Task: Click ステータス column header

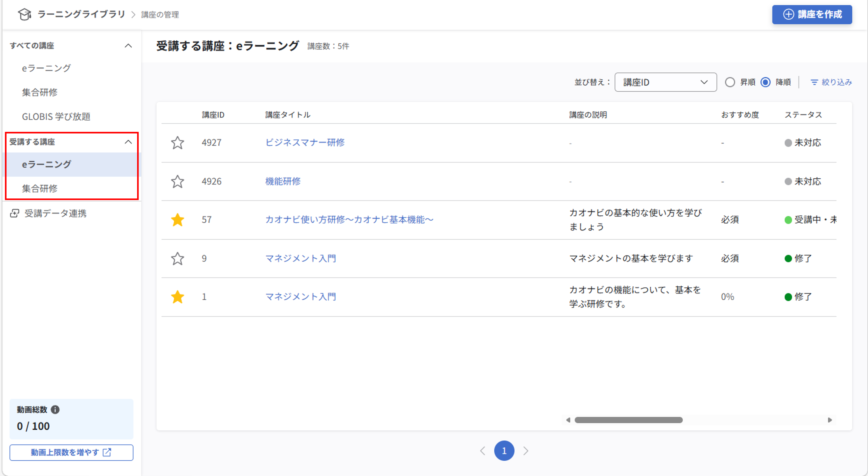Action: (803, 115)
